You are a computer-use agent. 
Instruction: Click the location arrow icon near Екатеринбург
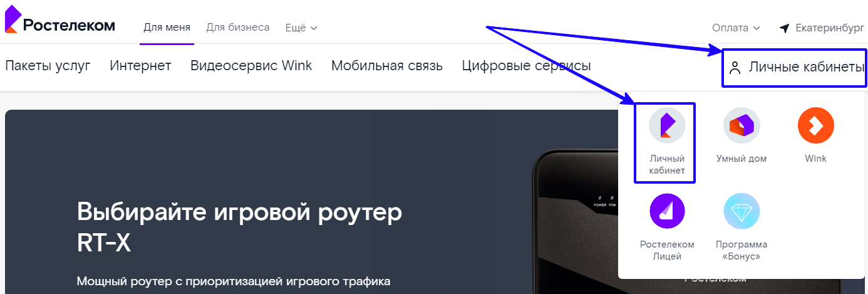(x=784, y=28)
